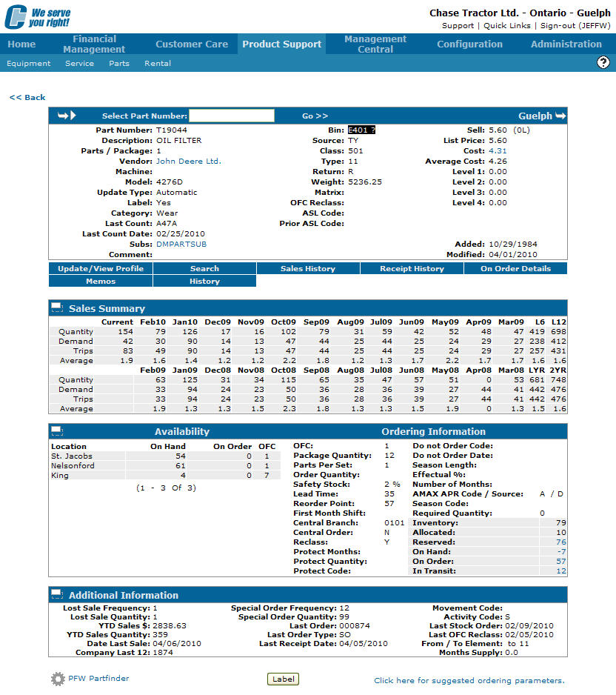Click Last Order value 000874
Screen dimensions: 616x695
pos(355,626)
